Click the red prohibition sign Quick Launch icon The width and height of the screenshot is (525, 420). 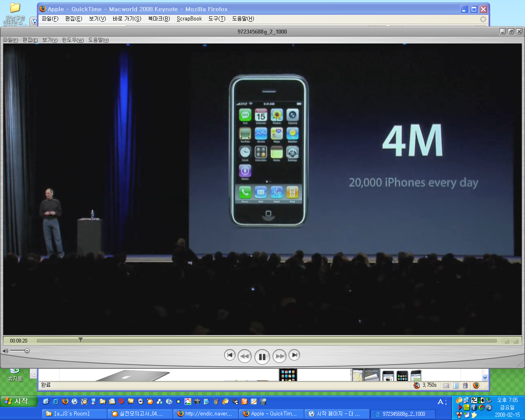(121, 401)
